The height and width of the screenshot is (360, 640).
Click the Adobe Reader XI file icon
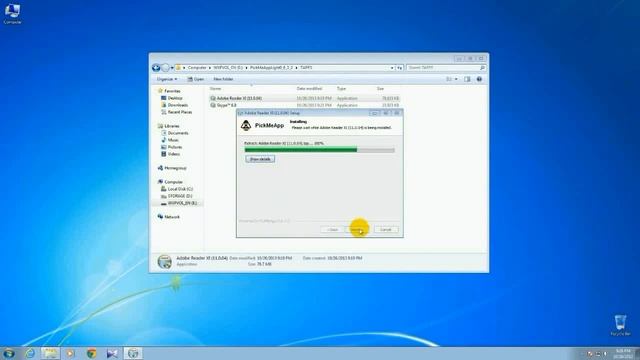pos(213,98)
